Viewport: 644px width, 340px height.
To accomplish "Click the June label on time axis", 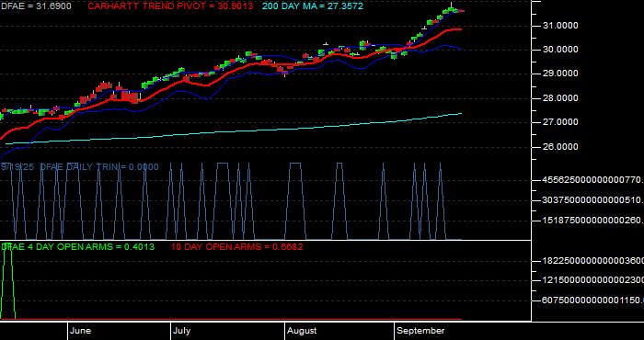I will 81,331.
